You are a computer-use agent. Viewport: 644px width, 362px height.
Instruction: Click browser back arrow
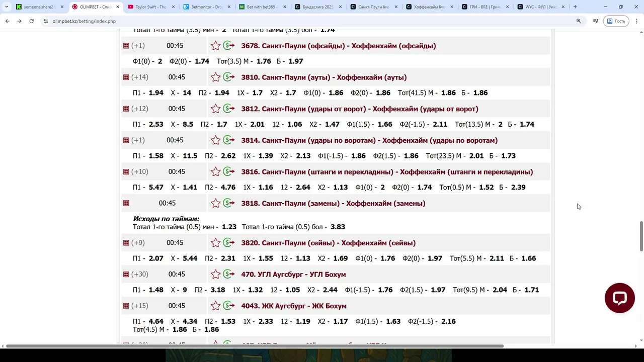pos(8,21)
